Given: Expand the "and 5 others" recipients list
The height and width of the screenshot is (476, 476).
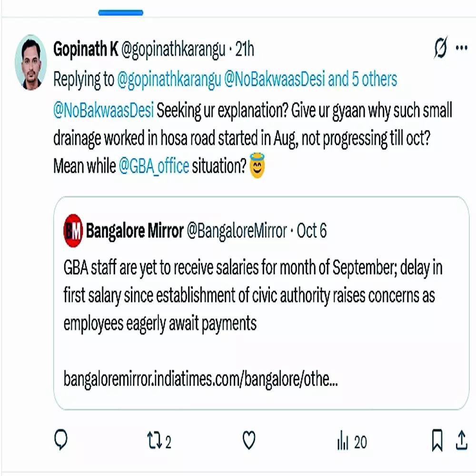Looking at the screenshot, I should click(x=362, y=79).
